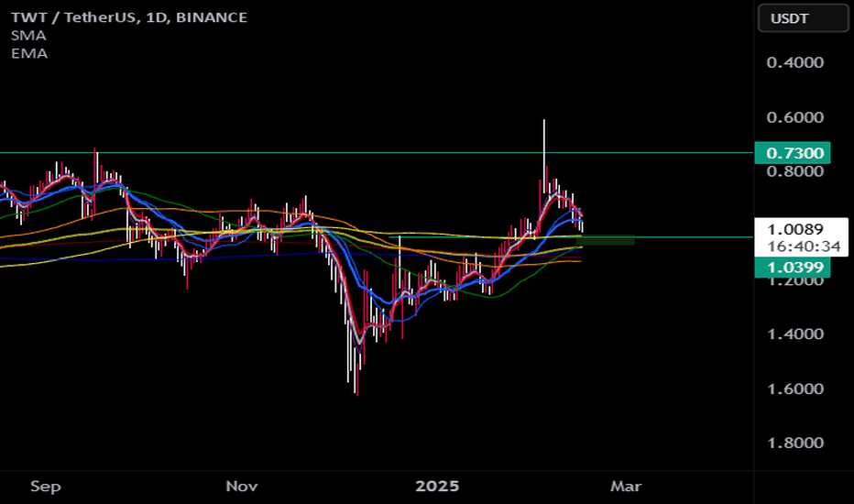Screen dimensions: 854x504
Task: Open the USDT currency selector
Action: click(x=803, y=18)
